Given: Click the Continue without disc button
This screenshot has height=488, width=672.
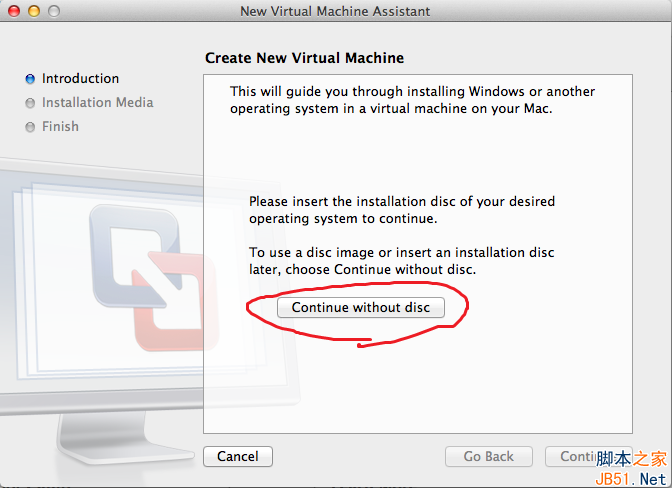Looking at the screenshot, I should 361,307.
